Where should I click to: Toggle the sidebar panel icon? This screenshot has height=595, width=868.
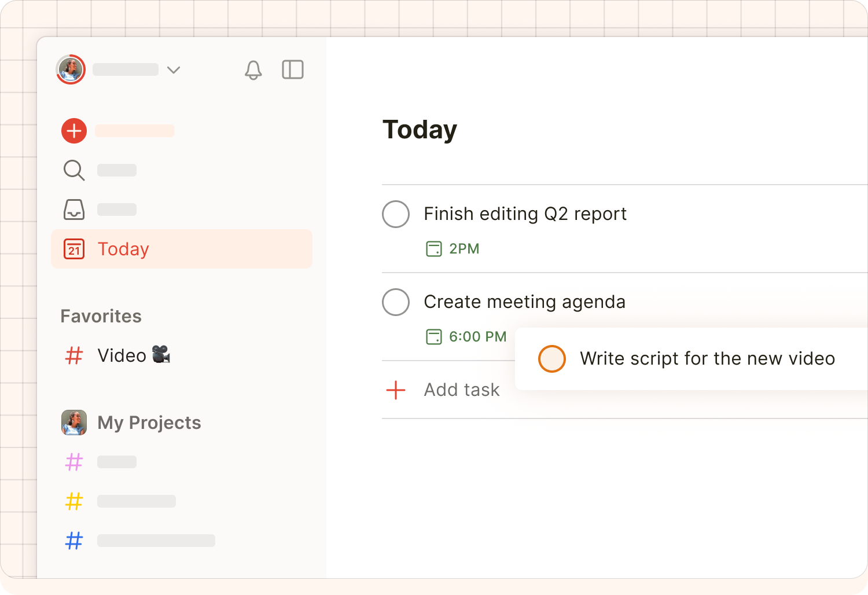click(x=293, y=69)
